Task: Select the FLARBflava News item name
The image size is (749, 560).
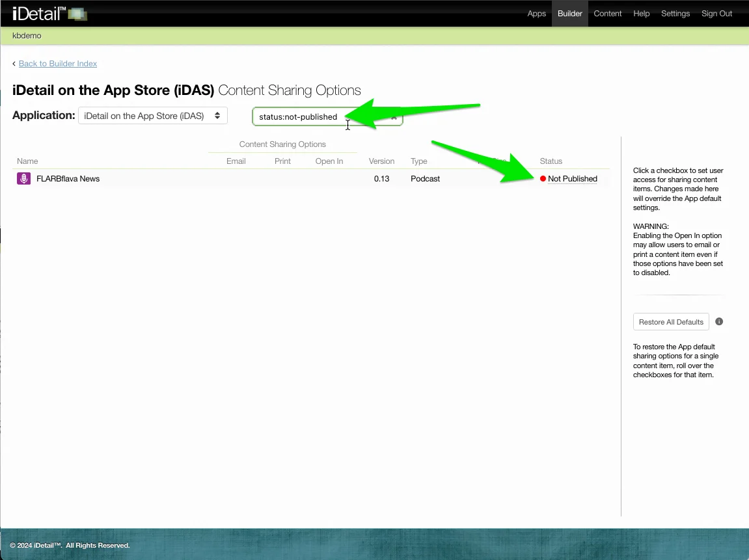Action: click(68, 179)
